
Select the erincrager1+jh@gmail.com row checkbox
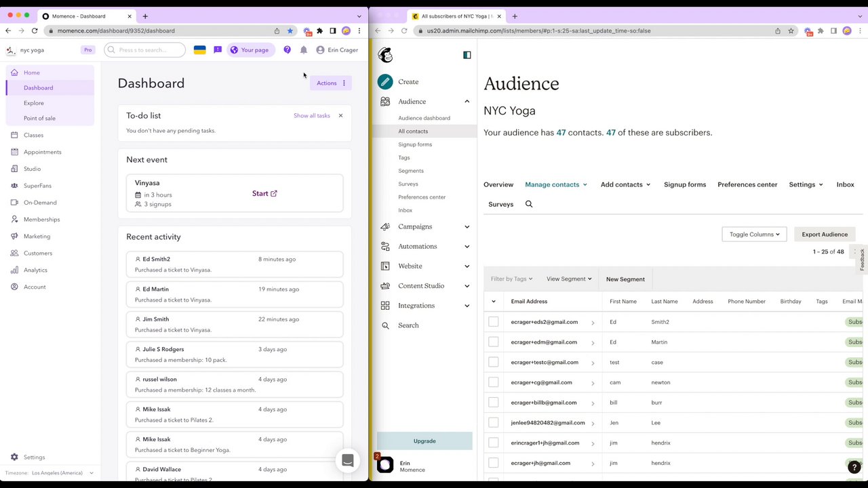tap(494, 443)
